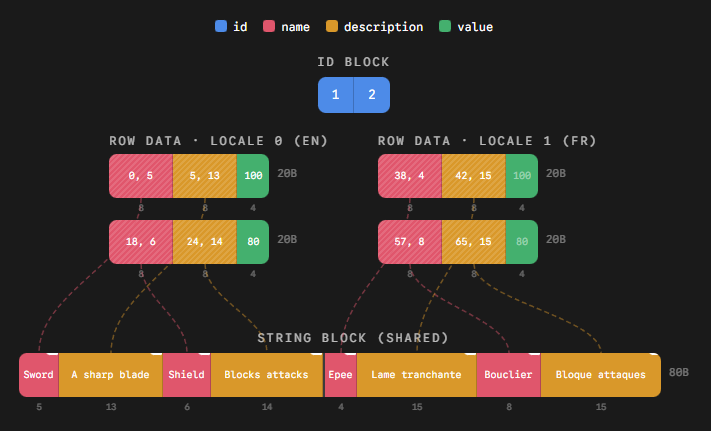The width and height of the screenshot is (711, 431).
Task: Select the "Bouclier" string segment
Action: pyautogui.click(x=508, y=375)
